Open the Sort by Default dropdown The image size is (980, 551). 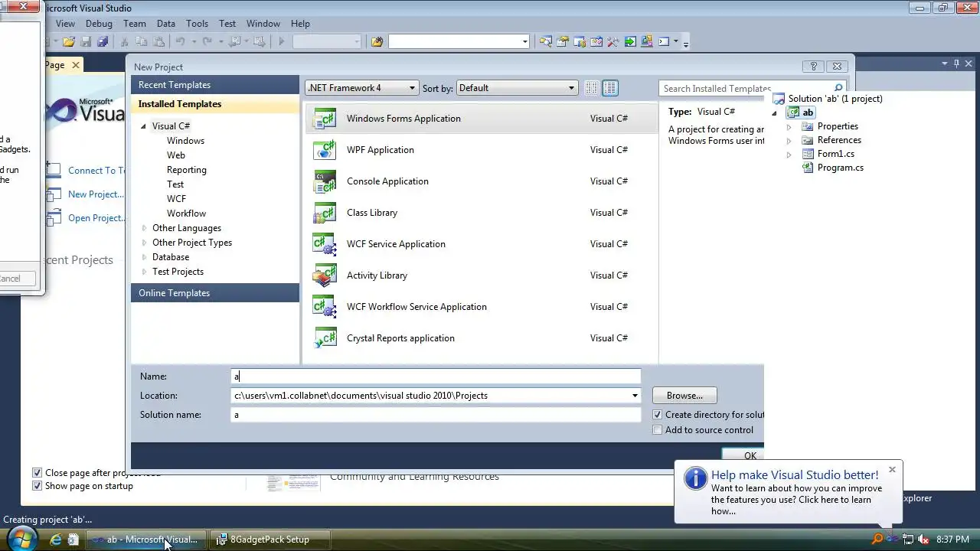pyautogui.click(x=517, y=88)
